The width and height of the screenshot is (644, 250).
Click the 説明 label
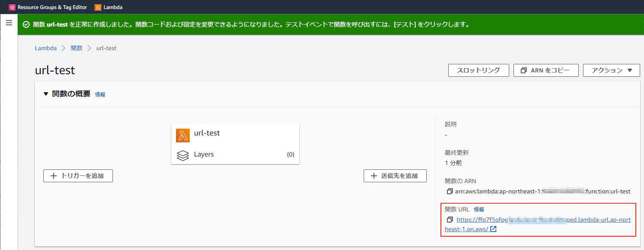click(451, 124)
